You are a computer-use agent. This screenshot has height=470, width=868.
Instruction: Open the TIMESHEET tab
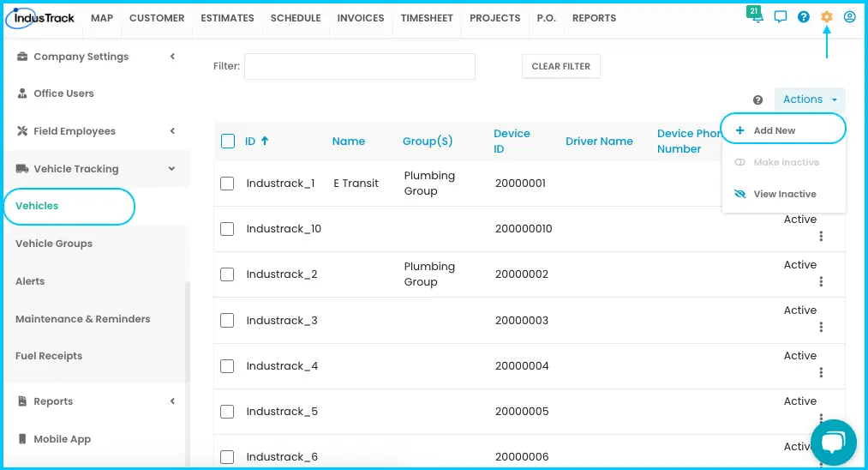click(x=427, y=18)
